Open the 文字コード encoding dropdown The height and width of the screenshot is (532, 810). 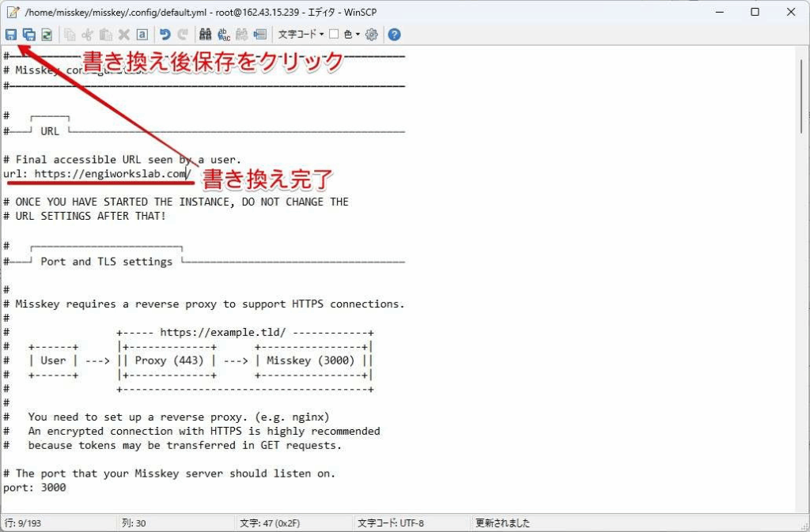click(x=301, y=35)
